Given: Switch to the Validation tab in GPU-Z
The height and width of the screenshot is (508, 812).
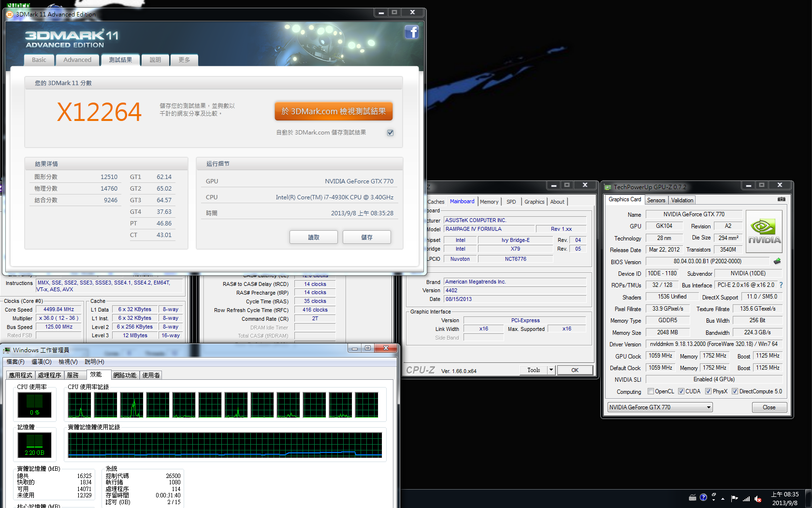Looking at the screenshot, I should [682, 200].
